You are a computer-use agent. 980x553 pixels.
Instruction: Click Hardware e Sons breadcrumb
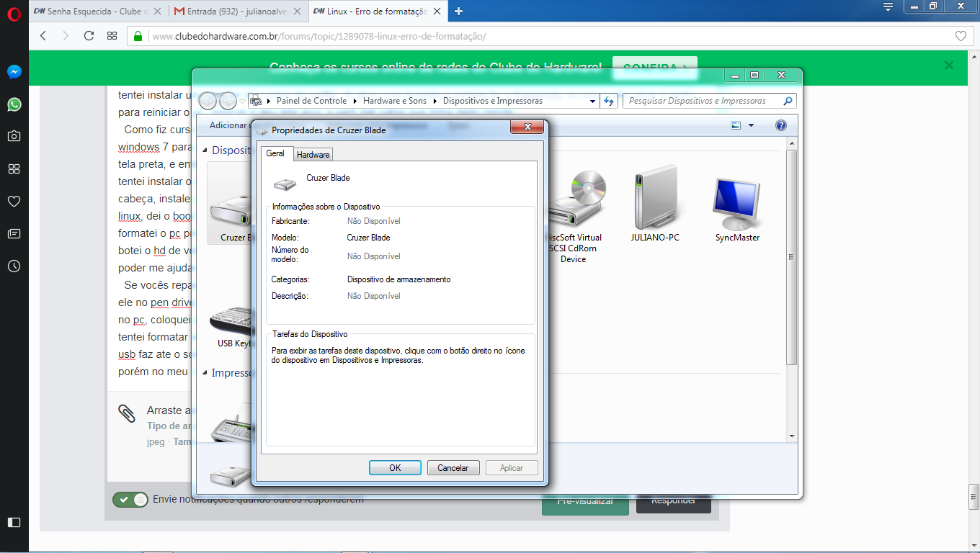click(x=395, y=101)
